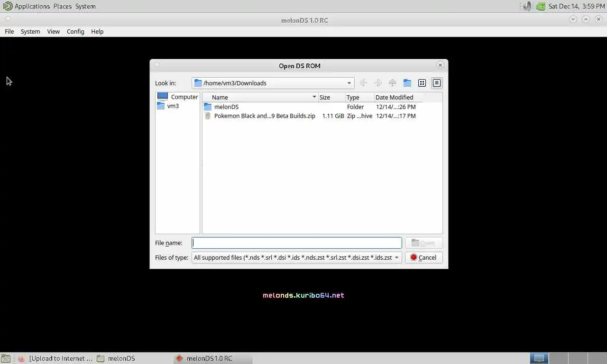Open the View menu
The width and height of the screenshot is (607, 364).
tap(53, 31)
